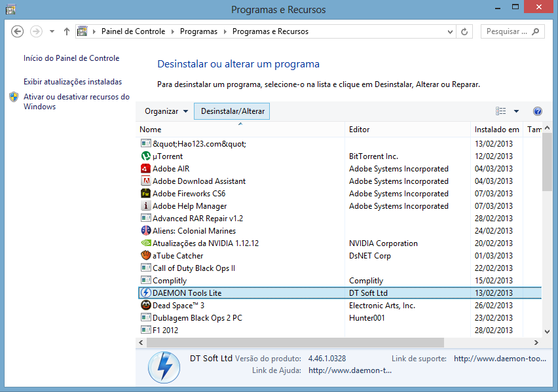558x392 pixels.
Task: Expand the arrow before Painel de Controle
Action: 94,31
